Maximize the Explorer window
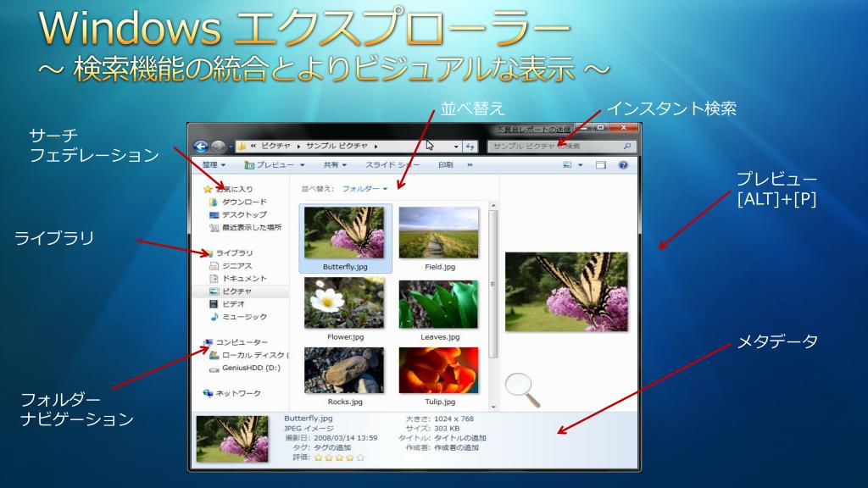Screen dimensions: 868x488 (x=601, y=128)
